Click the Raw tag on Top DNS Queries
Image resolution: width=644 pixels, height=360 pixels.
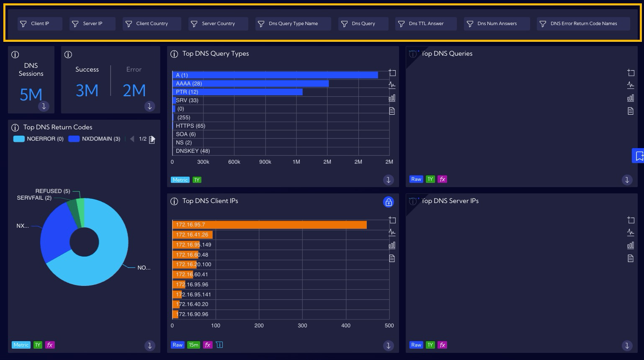pos(416,179)
